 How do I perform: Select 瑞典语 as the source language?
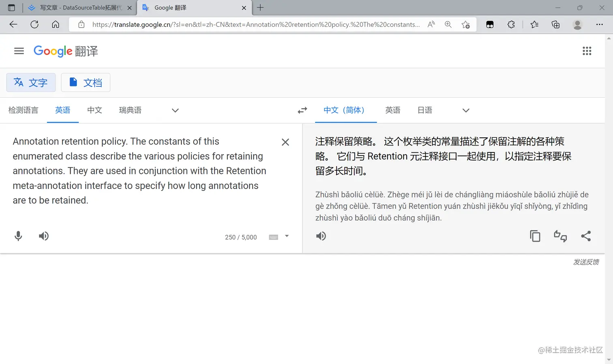[130, 110]
